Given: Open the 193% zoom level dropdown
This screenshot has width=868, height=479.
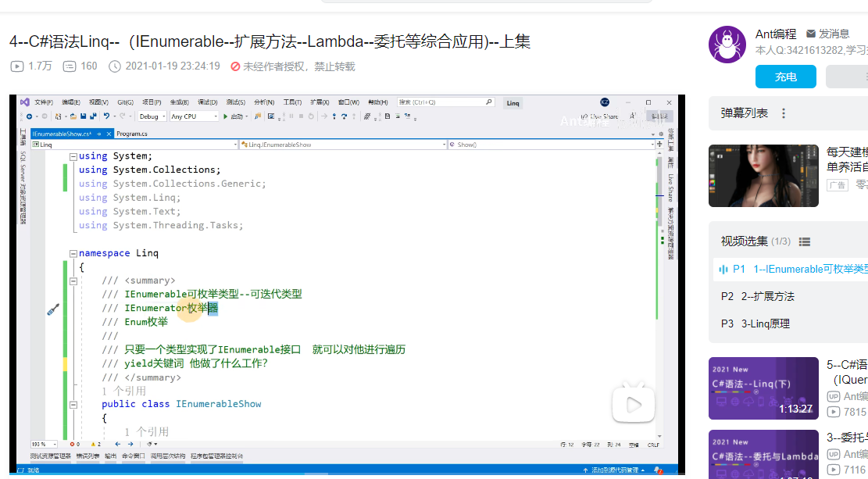Looking at the screenshot, I should click(x=44, y=444).
